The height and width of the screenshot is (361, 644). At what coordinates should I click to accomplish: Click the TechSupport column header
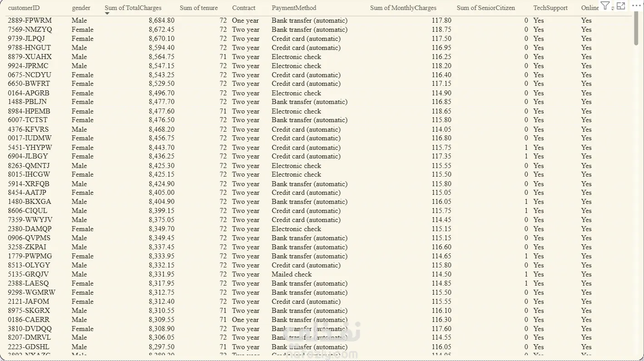550,8
